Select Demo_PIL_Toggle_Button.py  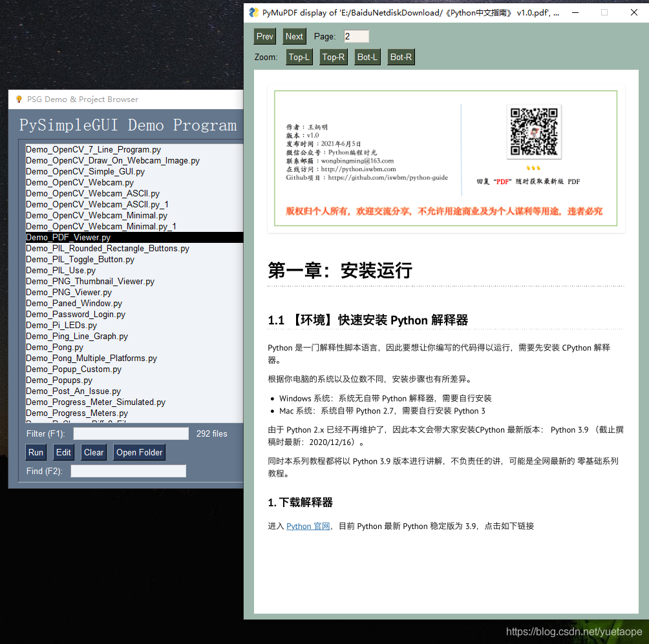point(134,259)
